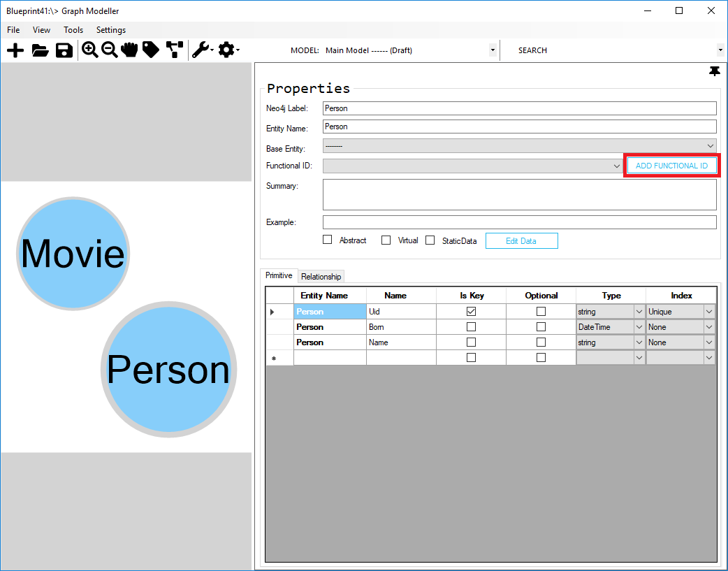Open Index dropdown for Uid row

[x=709, y=311]
